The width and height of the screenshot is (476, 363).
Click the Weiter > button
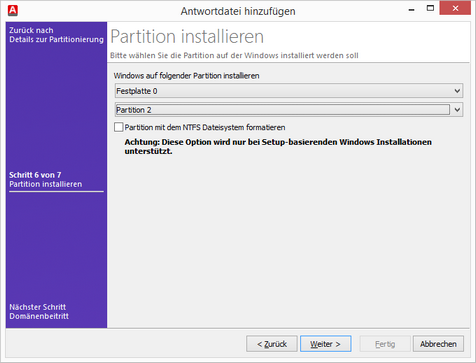pos(325,344)
